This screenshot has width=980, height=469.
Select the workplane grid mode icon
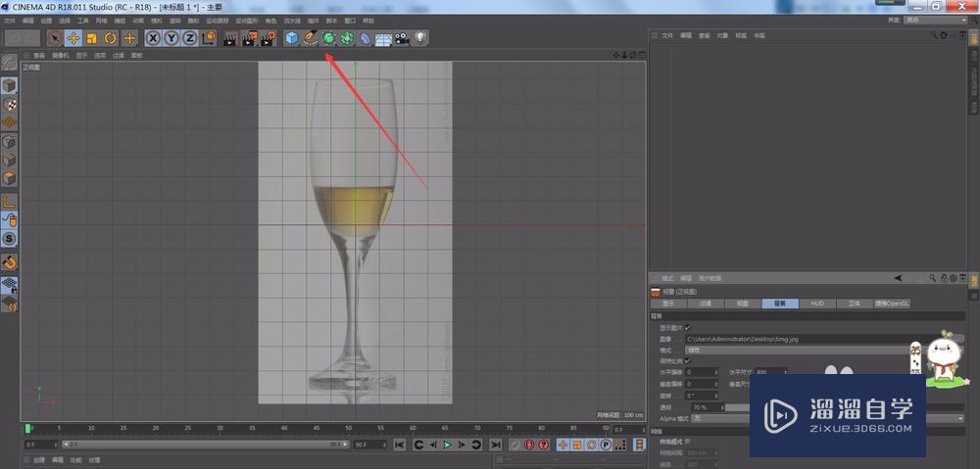pyautogui.click(x=9, y=123)
